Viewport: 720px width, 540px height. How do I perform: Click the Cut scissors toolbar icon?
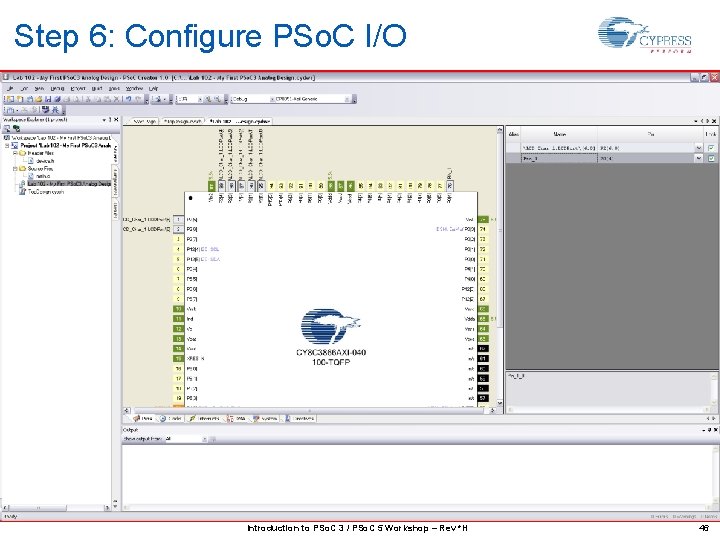click(88, 99)
